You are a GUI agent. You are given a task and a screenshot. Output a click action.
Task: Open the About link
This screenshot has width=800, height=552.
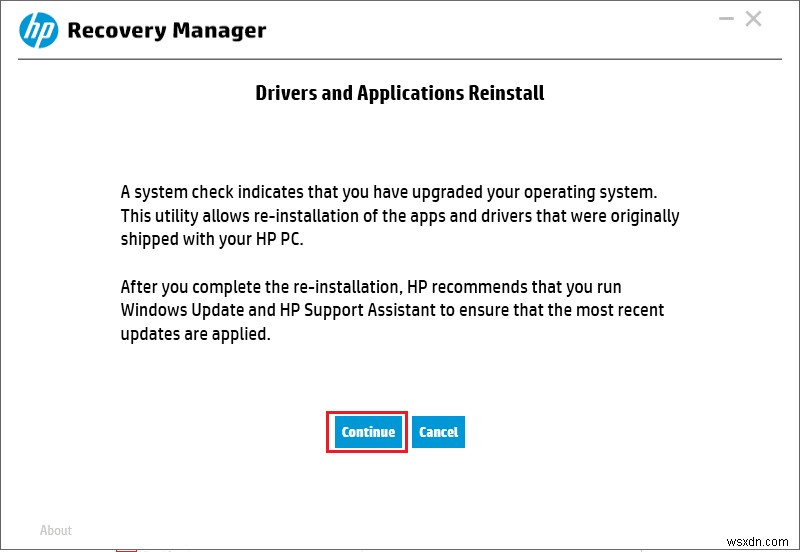click(x=56, y=530)
